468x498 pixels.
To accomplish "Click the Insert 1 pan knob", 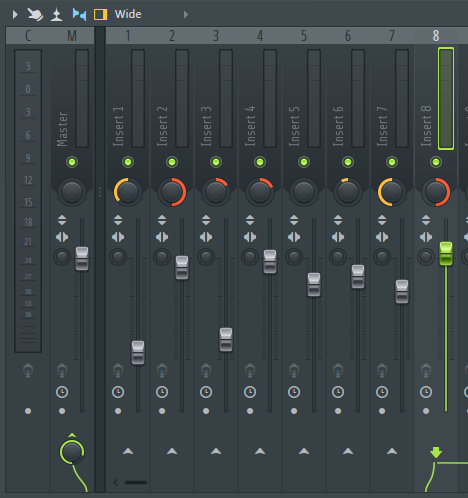I will tap(127, 192).
